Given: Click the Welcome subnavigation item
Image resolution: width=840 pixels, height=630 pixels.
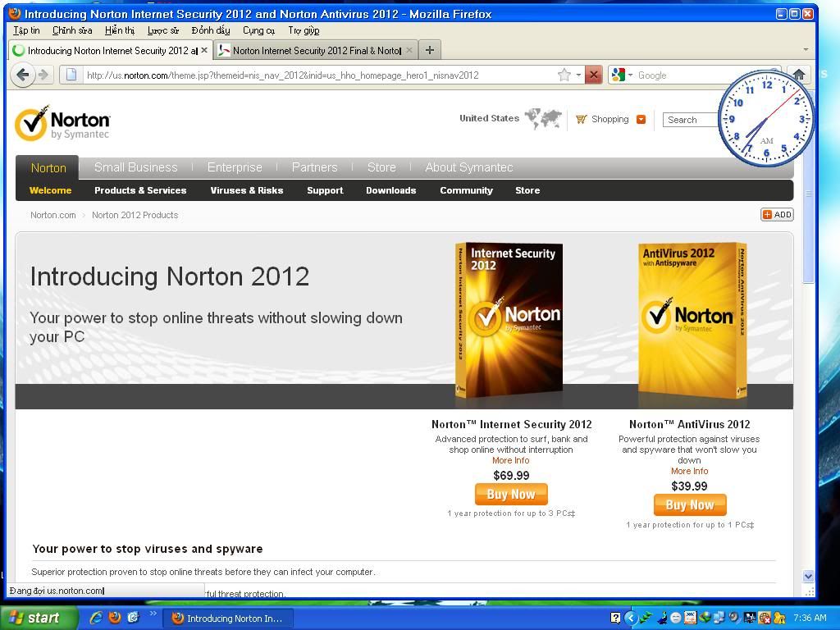Looking at the screenshot, I should point(50,190).
